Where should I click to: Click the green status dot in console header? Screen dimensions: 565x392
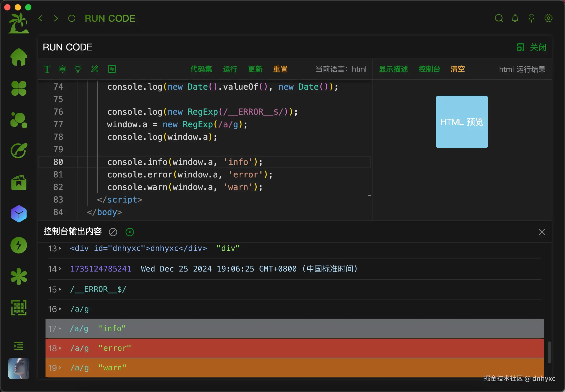(129, 232)
